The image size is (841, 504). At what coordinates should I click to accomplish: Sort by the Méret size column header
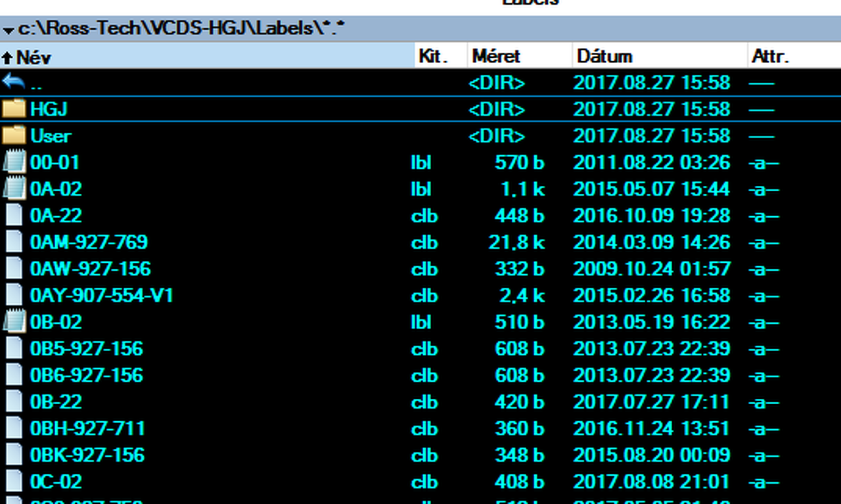(x=520, y=57)
